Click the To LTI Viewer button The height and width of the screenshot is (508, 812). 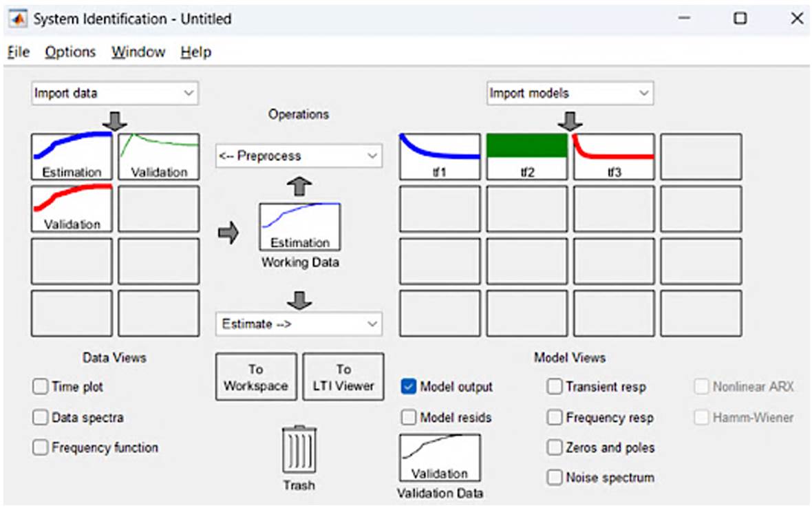pos(343,377)
